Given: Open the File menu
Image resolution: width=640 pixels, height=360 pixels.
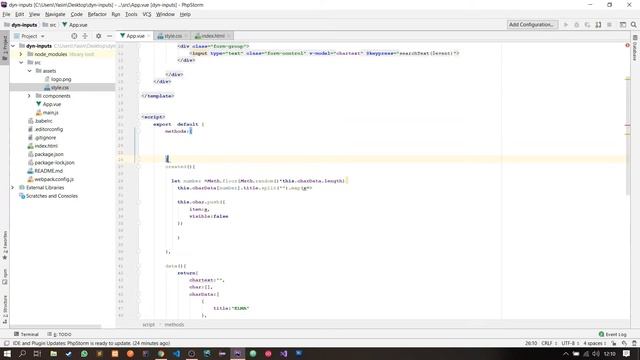Looking at the screenshot, I should tap(6, 14).
